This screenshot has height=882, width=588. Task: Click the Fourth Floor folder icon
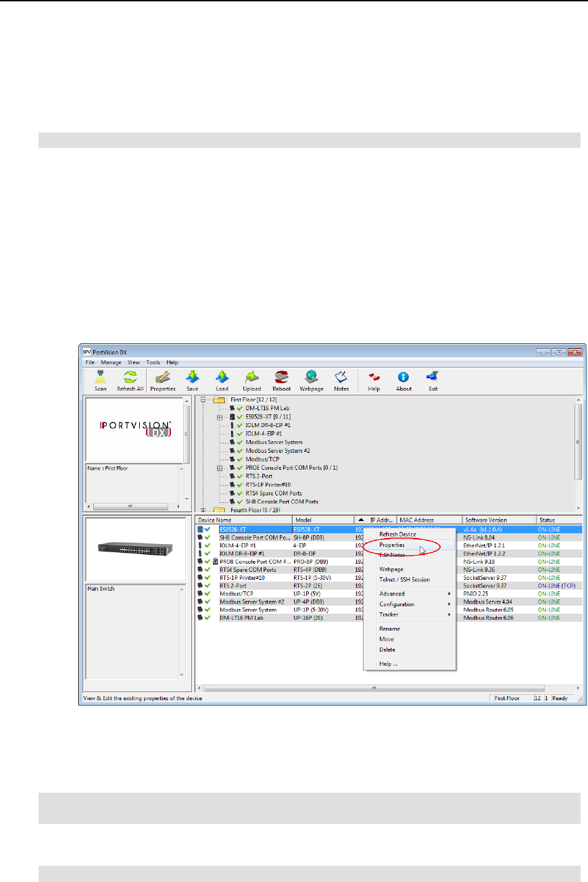pyautogui.click(x=219, y=510)
